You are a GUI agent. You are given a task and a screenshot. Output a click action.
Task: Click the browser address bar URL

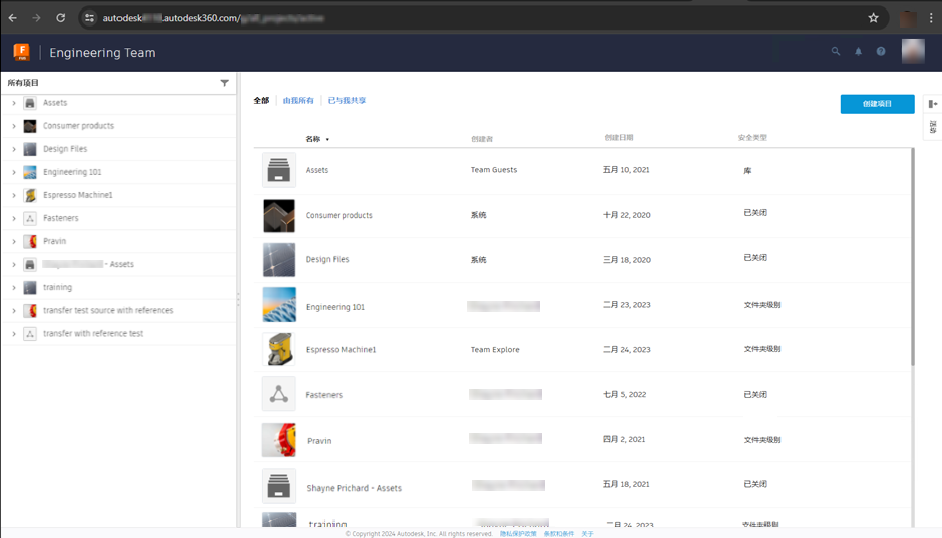point(213,18)
